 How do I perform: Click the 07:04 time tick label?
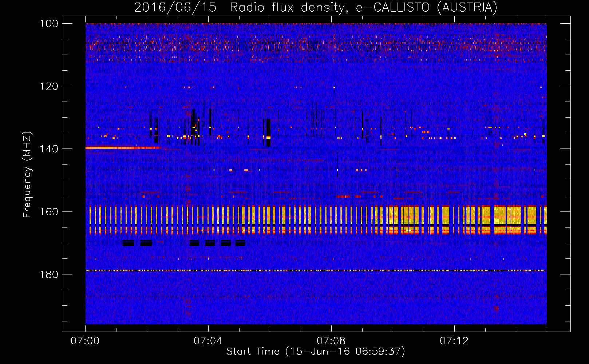click(x=208, y=341)
